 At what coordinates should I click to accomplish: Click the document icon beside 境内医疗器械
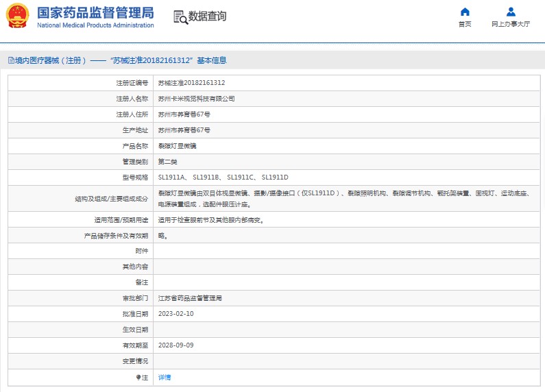click(x=11, y=60)
